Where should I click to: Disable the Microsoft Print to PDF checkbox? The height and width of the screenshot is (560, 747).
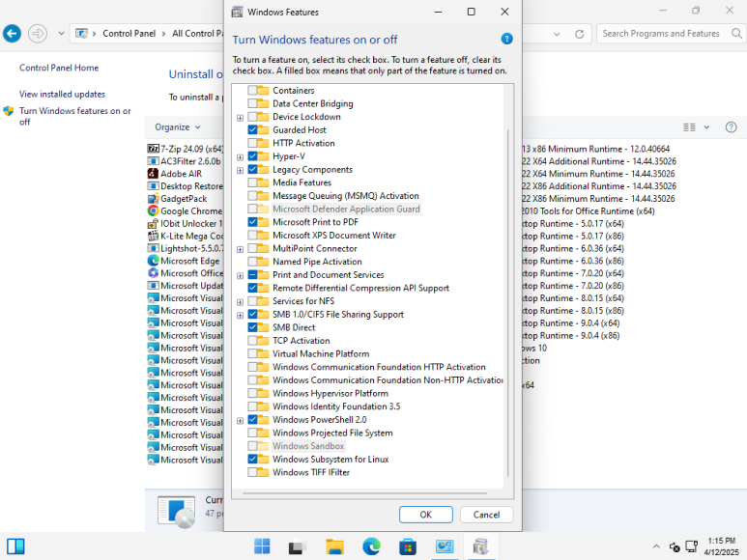coord(252,222)
